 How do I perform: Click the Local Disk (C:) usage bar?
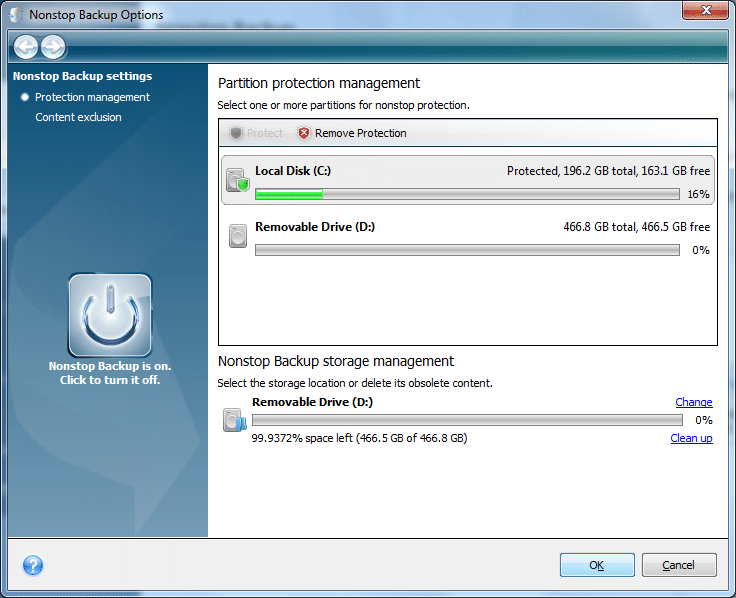click(x=467, y=194)
